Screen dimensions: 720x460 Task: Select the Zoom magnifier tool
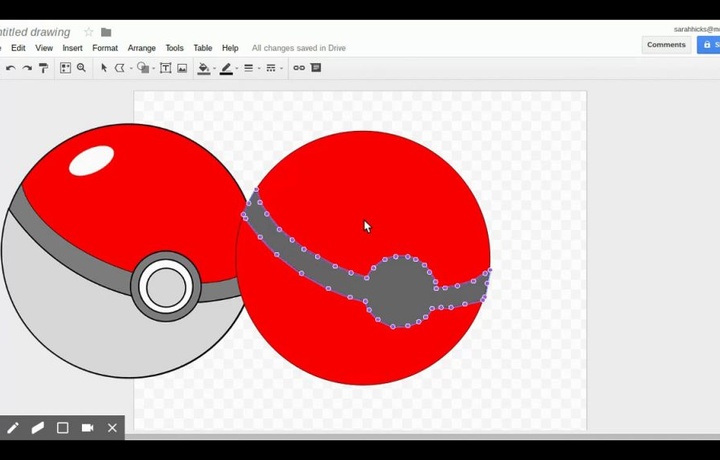coord(81,68)
